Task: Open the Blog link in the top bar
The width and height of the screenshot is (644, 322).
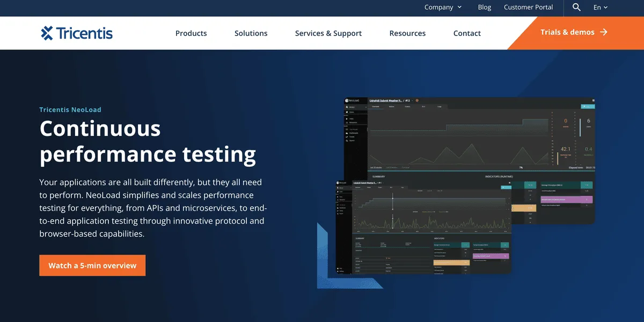Action: 485,8
